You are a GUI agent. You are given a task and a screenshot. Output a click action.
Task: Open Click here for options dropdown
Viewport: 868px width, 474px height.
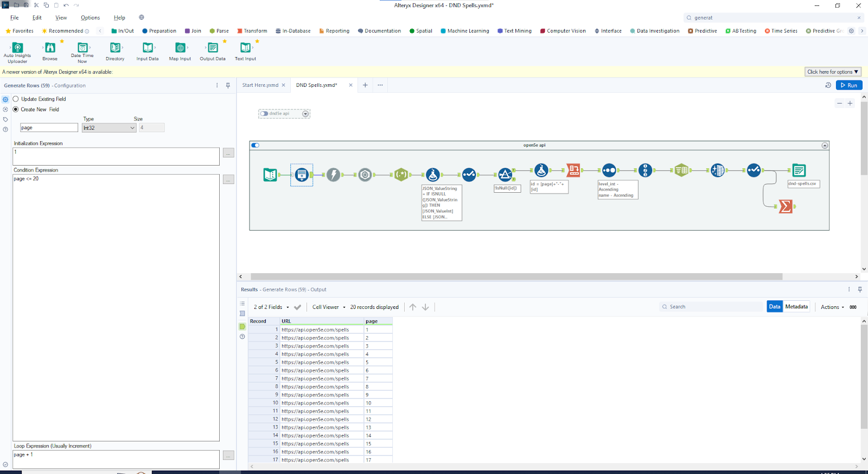tap(833, 72)
